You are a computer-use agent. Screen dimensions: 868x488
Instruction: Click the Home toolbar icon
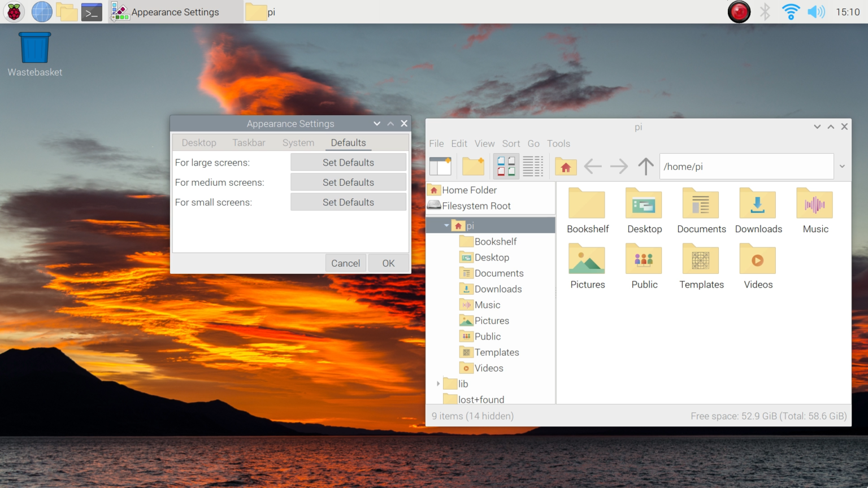point(565,166)
